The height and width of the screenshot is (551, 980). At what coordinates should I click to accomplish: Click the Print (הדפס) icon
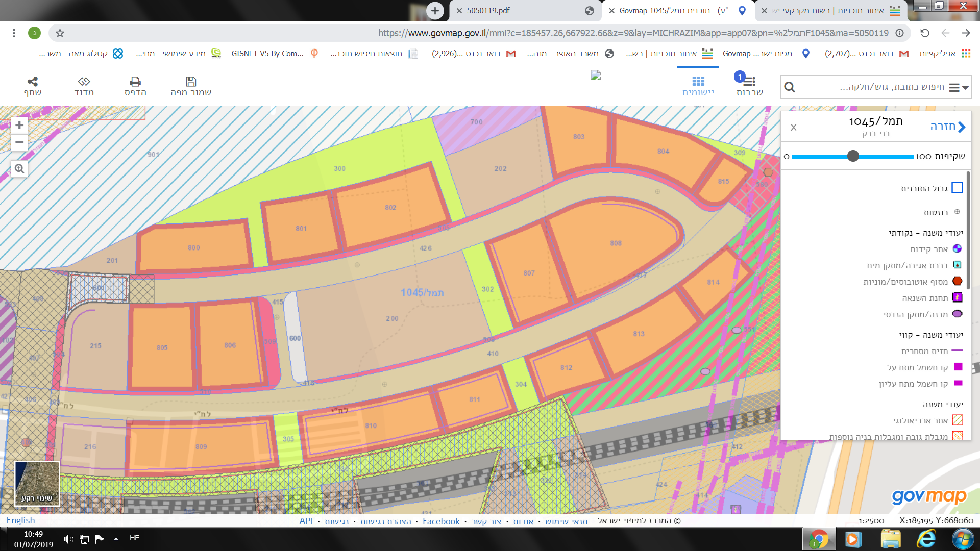coord(135,82)
